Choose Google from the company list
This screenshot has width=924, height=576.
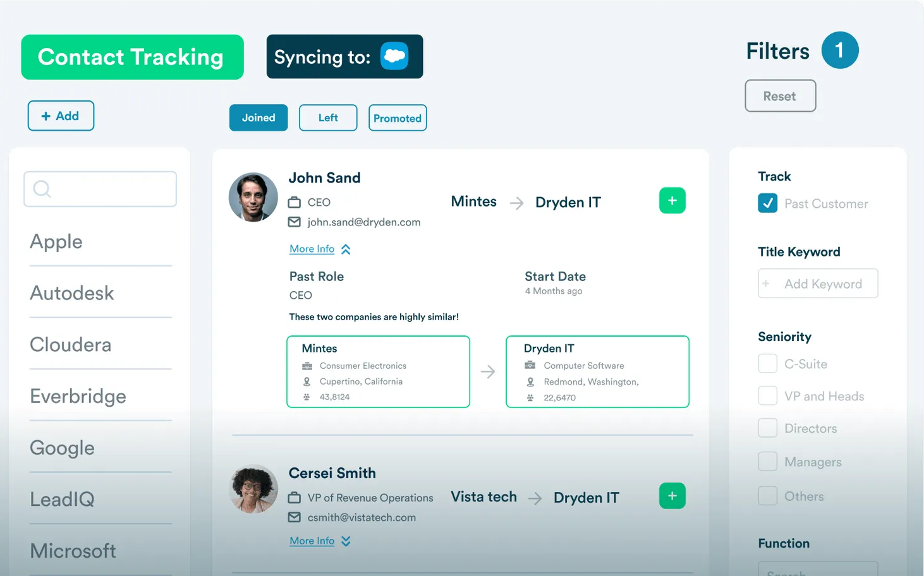coord(63,448)
